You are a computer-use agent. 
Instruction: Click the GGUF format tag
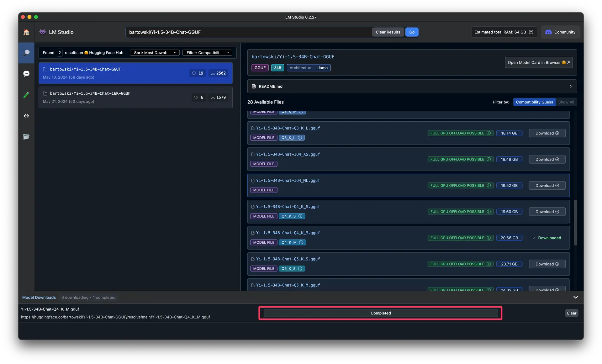click(x=260, y=68)
